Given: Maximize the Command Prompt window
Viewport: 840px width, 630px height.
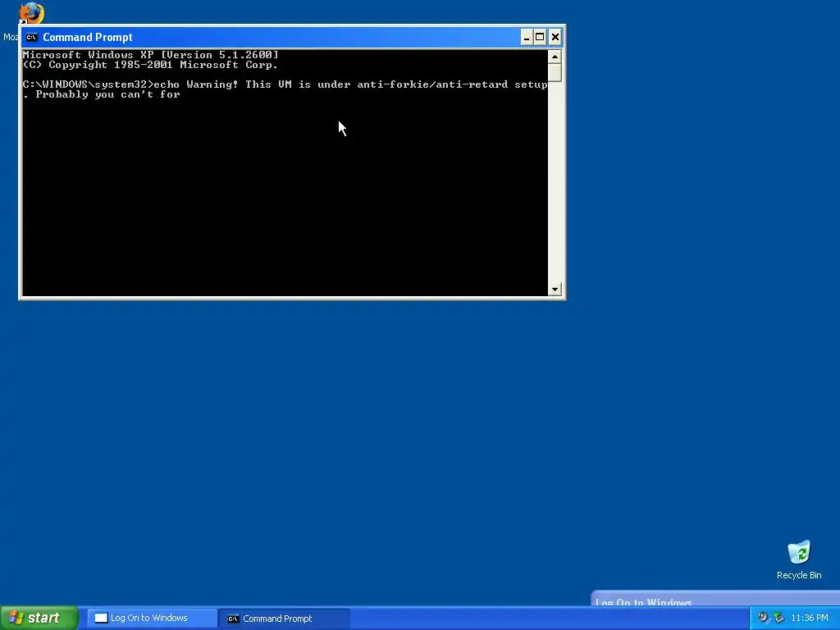Looking at the screenshot, I should pos(540,37).
